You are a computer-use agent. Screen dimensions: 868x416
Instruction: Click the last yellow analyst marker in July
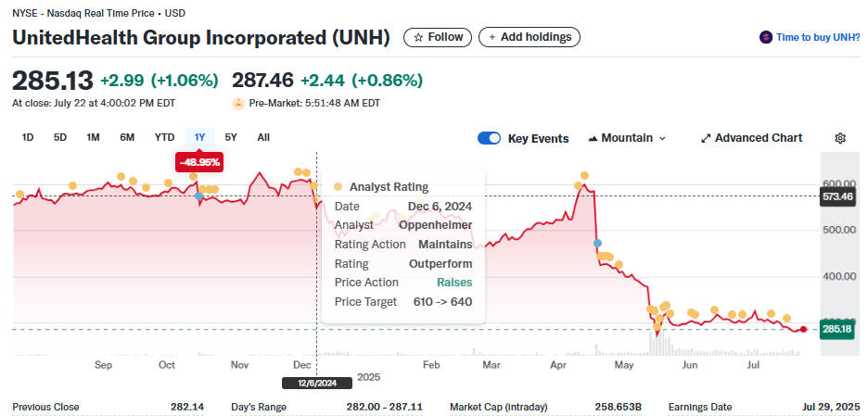click(x=786, y=318)
